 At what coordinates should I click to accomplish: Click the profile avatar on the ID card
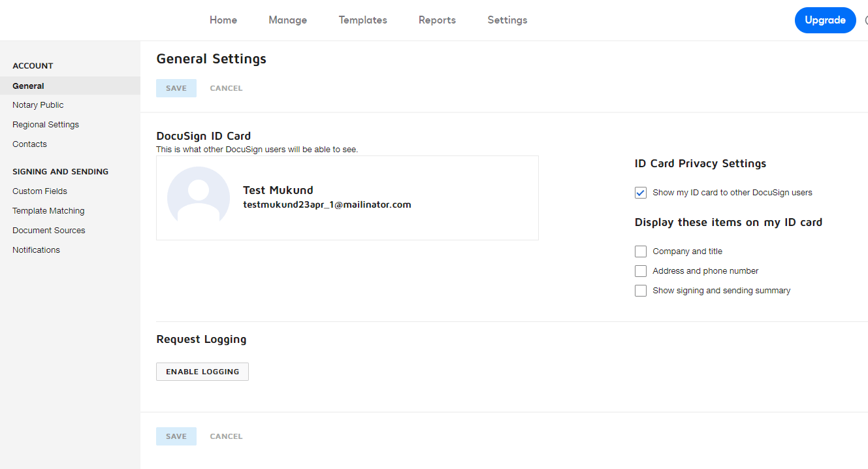[x=199, y=198]
